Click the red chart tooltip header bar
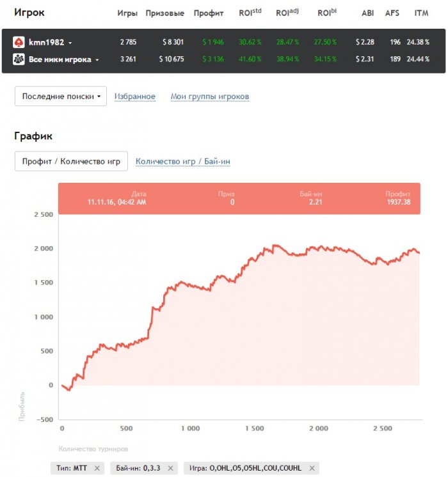The image size is (448, 477). click(x=239, y=198)
